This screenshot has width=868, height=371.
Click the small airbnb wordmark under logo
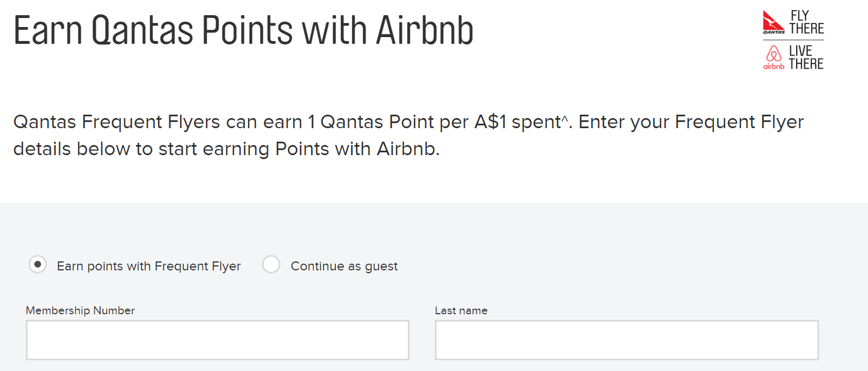point(773,67)
